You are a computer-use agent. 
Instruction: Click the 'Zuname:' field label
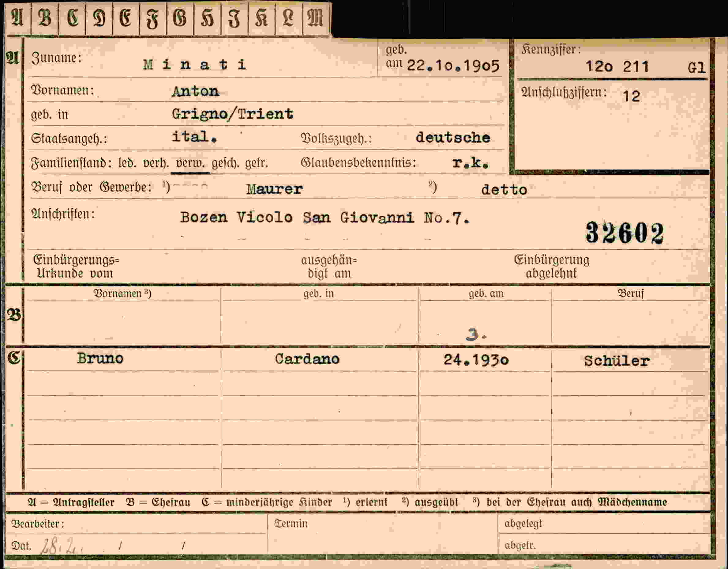[56, 58]
